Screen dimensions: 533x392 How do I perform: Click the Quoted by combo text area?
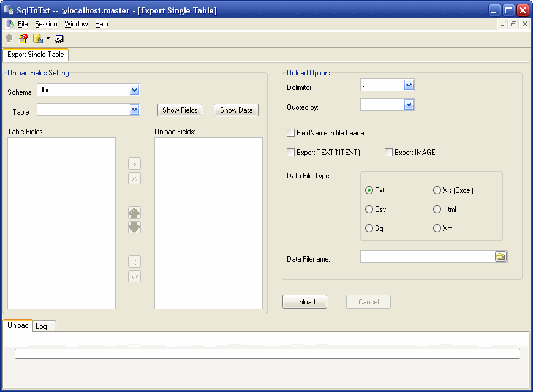pos(382,105)
